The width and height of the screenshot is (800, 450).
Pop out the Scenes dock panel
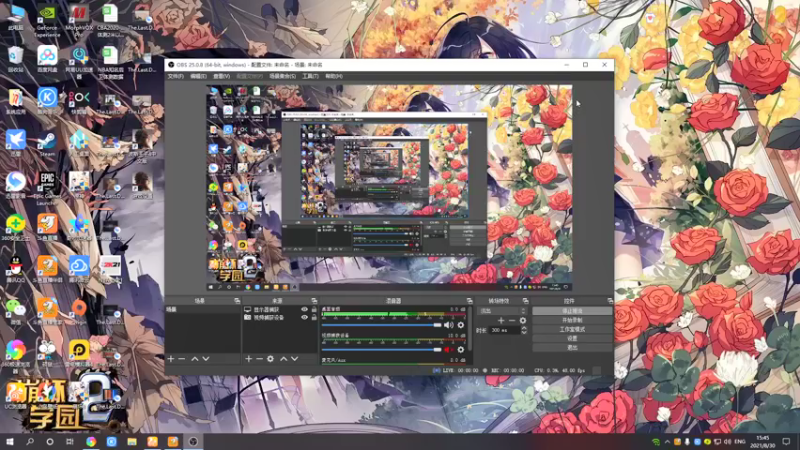(x=237, y=301)
